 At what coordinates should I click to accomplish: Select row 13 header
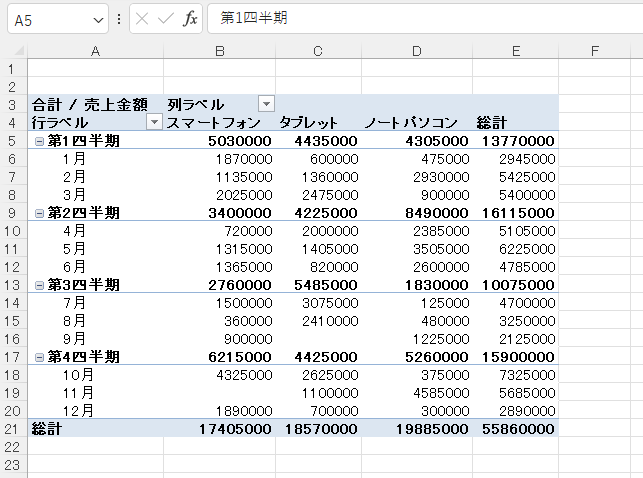click(12, 285)
